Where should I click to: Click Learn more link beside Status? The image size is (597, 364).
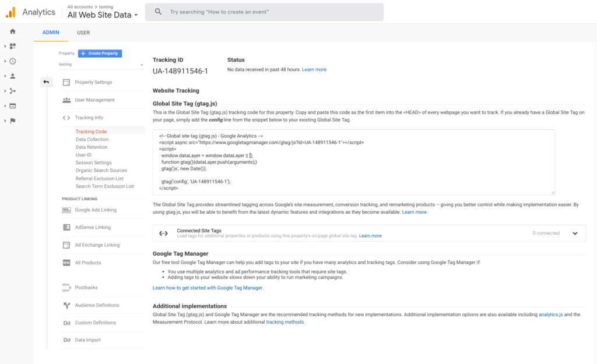[x=314, y=70]
